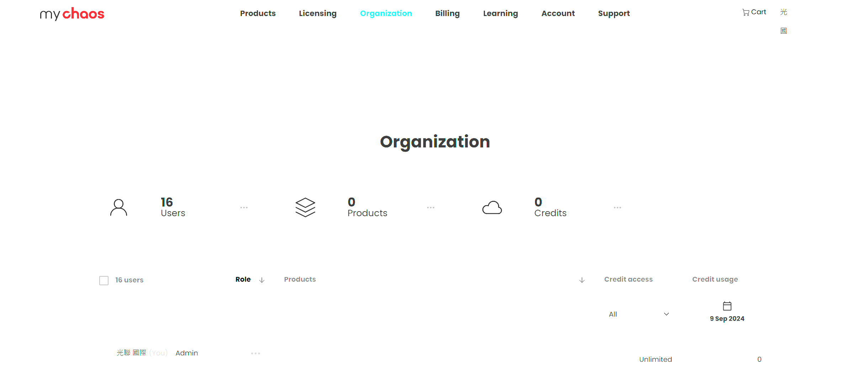The height and width of the screenshot is (370, 868).
Task: Open the Organization menu item
Action: click(x=386, y=14)
